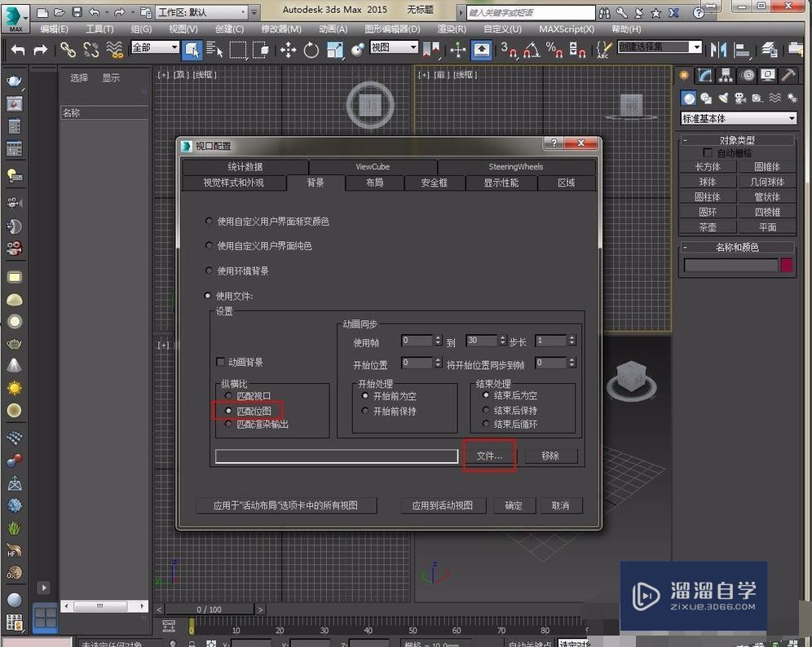Open the 视图 reference coordinate dropdown
The height and width of the screenshot is (647, 812).
click(x=393, y=47)
